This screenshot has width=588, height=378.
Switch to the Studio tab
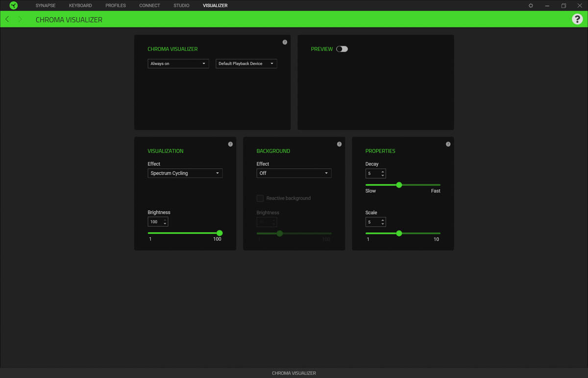pos(181,5)
